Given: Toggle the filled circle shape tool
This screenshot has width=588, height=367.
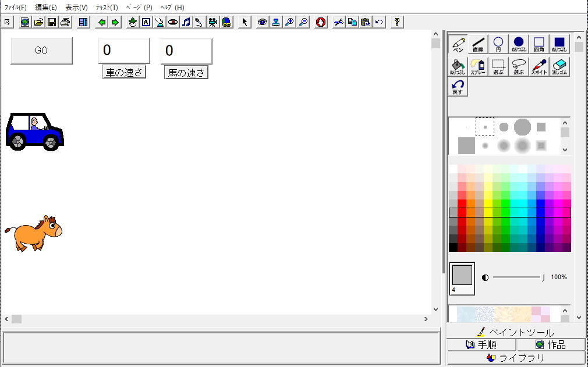Looking at the screenshot, I should tap(518, 44).
